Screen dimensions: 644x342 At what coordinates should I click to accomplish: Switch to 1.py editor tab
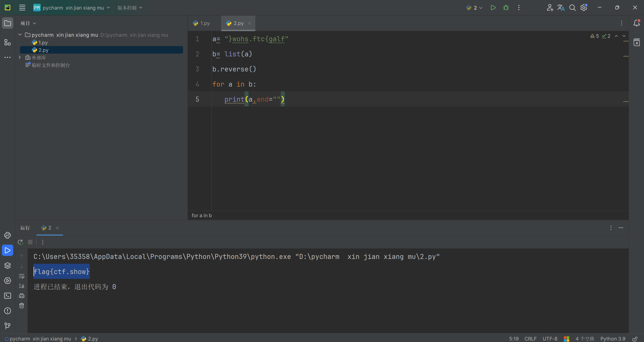201,23
